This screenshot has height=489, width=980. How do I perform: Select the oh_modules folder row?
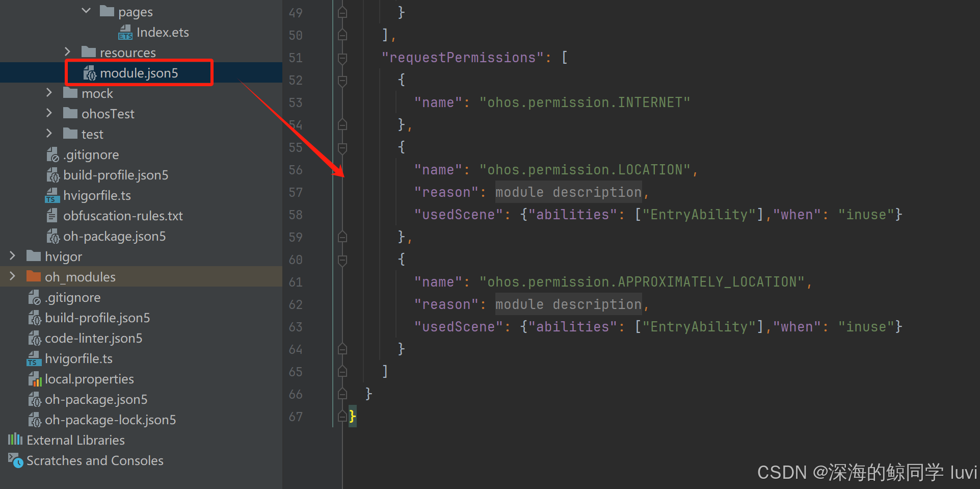coord(141,276)
